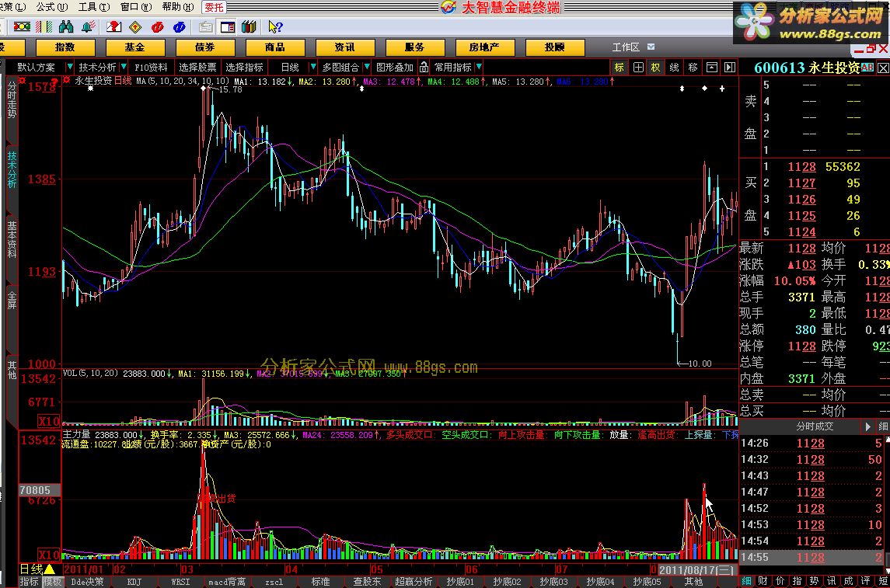The width and height of the screenshot is (890, 588).
Task: Click the lock icon beside 图形叠加
Action: (424, 68)
